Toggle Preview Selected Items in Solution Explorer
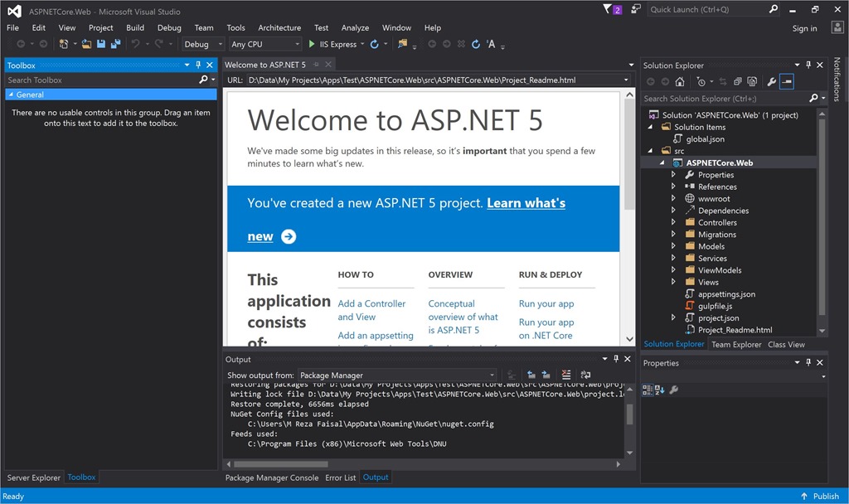The height and width of the screenshot is (504, 849). point(787,81)
